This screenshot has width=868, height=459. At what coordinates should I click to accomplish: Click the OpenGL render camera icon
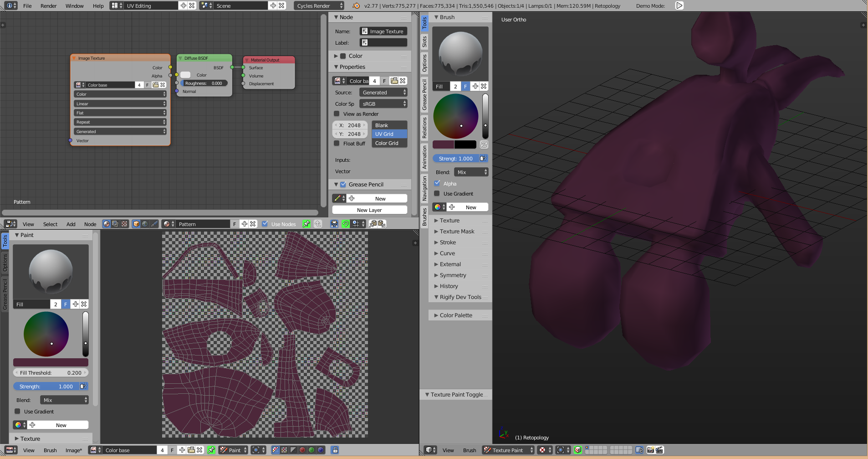click(650, 450)
